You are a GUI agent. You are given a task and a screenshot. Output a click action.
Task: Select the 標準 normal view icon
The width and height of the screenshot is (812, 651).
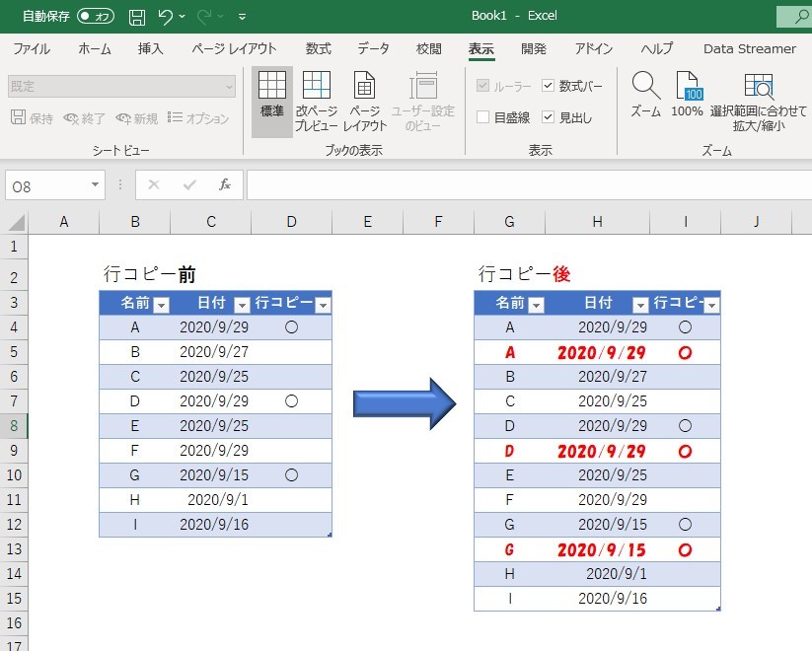pyautogui.click(x=271, y=91)
